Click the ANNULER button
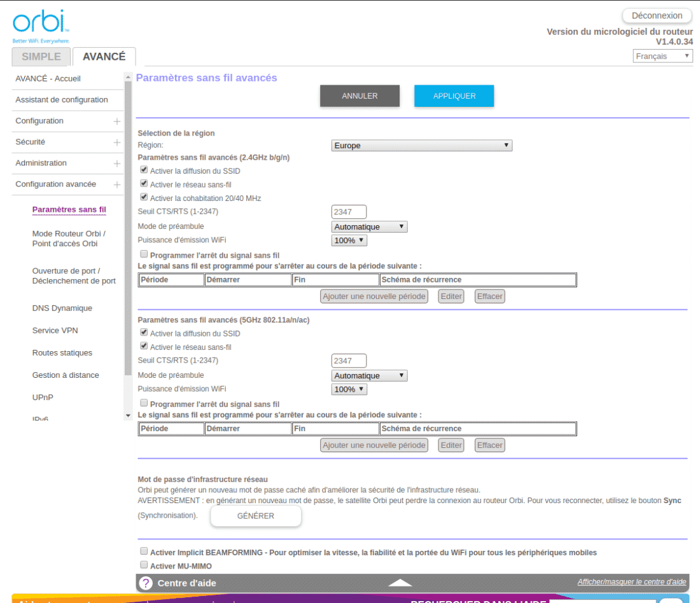This screenshot has height=603, width=700. (x=360, y=96)
